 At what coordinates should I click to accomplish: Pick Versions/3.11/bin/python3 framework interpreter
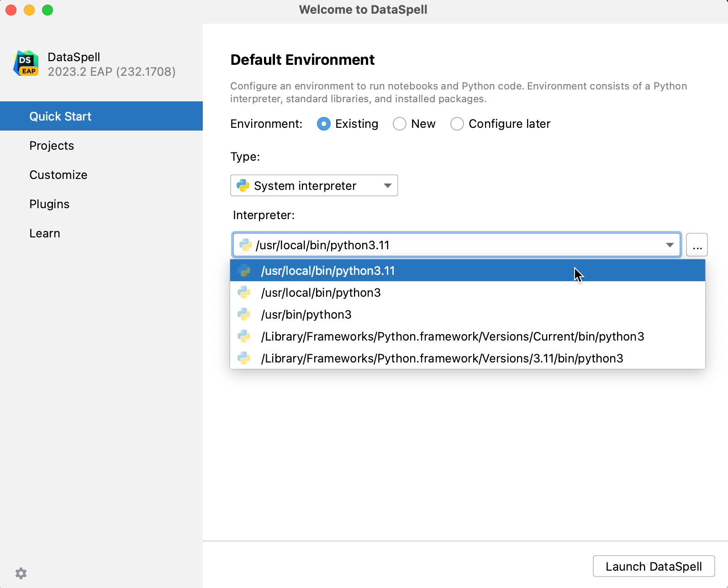(x=468, y=358)
